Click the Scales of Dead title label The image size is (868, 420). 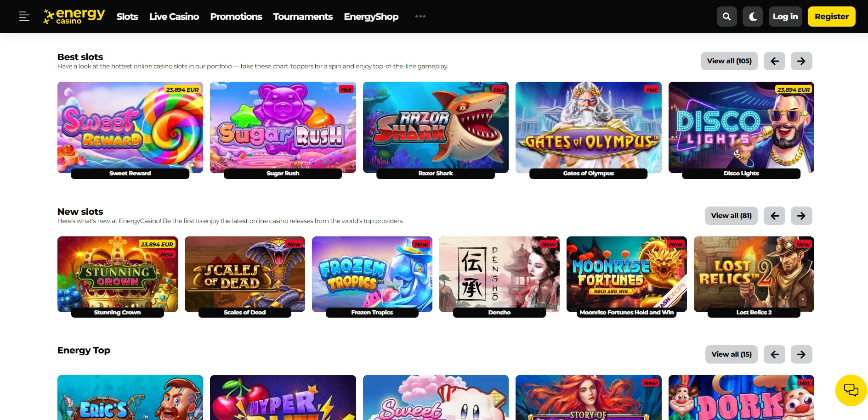245,313
